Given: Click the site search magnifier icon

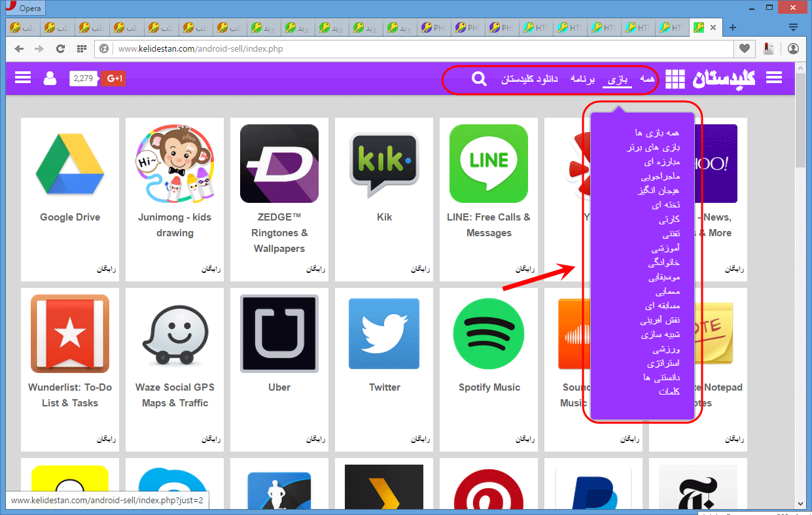Looking at the screenshot, I should point(480,79).
